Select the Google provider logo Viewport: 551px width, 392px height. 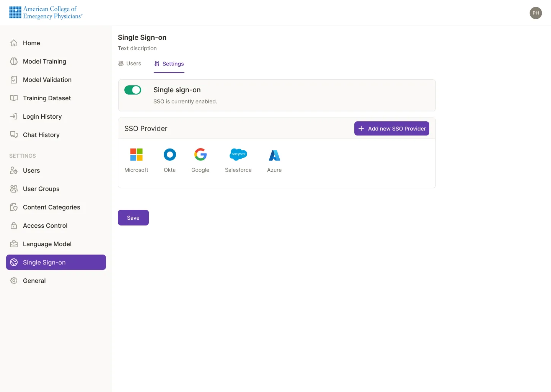point(201,155)
